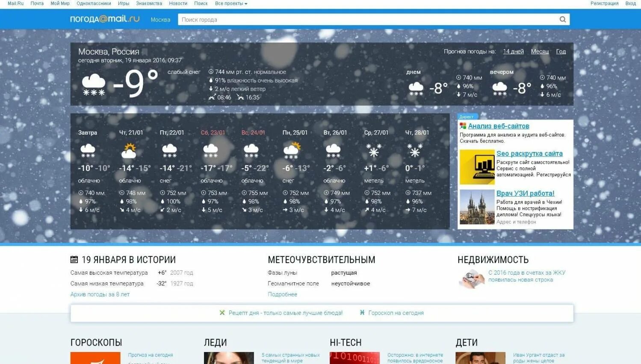Click current humidity droplet icon
This screenshot has height=364, width=641.
[x=211, y=80]
